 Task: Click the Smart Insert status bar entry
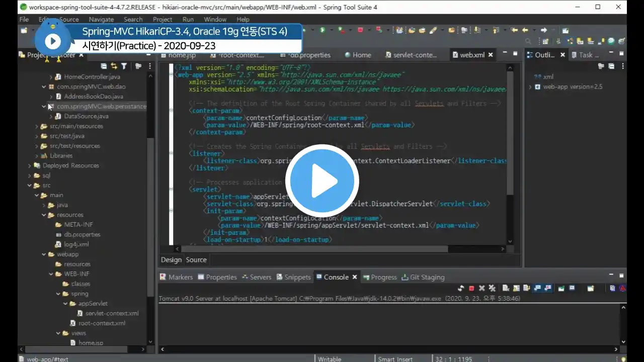click(395, 358)
